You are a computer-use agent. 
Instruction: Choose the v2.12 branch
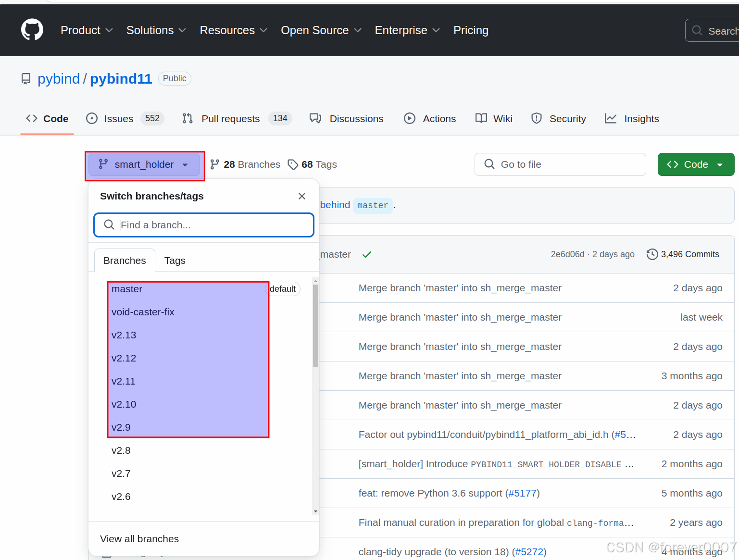click(x=124, y=358)
